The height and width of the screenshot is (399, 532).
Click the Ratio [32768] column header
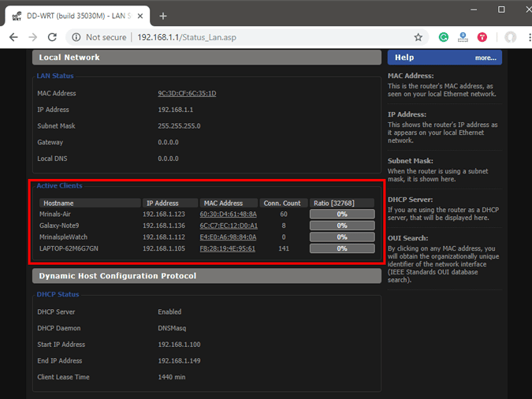pyautogui.click(x=342, y=203)
